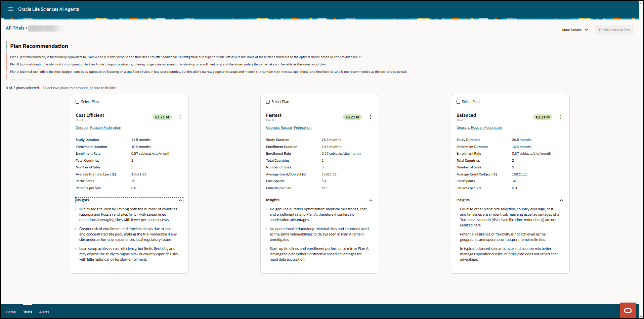Open the More Actions dropdown
Screen dimensions: 644x319
575,30
